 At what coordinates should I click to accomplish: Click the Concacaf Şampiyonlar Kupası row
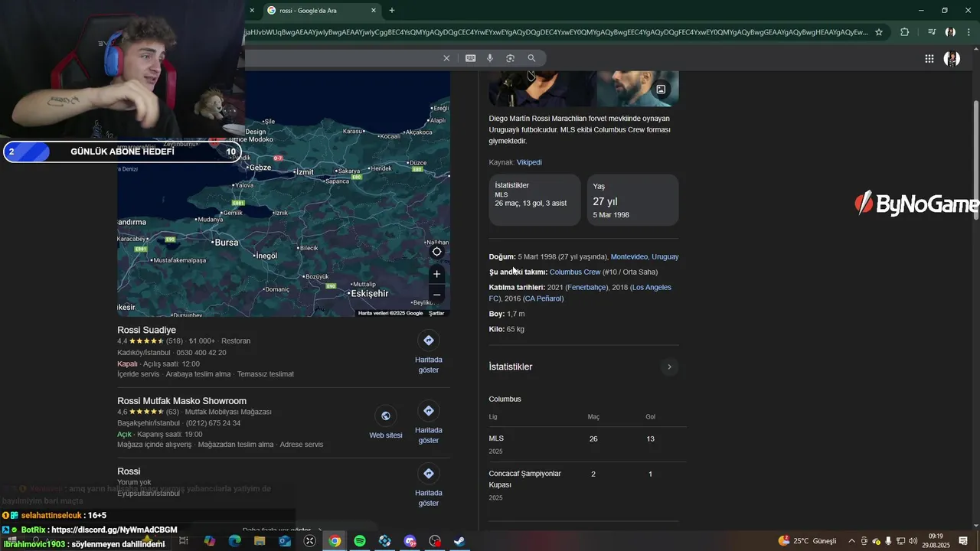coord(587,484)
